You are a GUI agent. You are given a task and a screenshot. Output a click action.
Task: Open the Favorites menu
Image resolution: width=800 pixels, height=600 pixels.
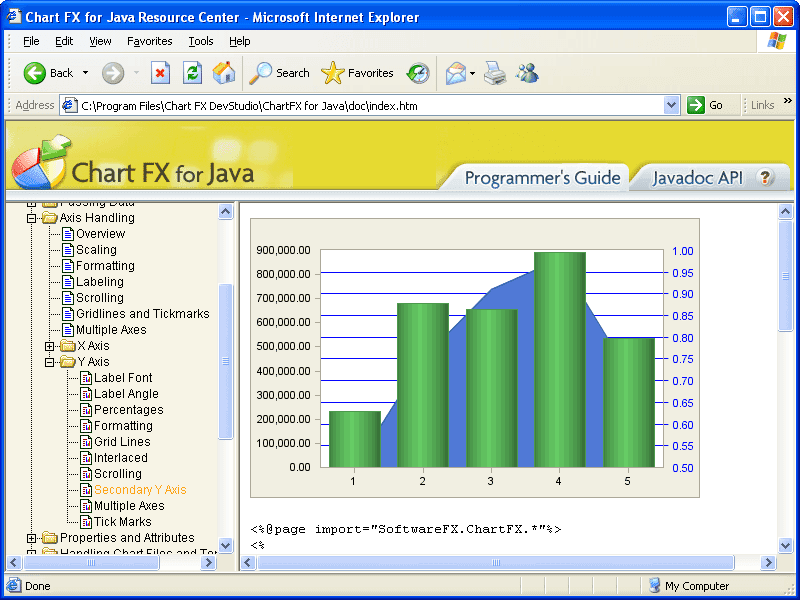coord(149,41)
